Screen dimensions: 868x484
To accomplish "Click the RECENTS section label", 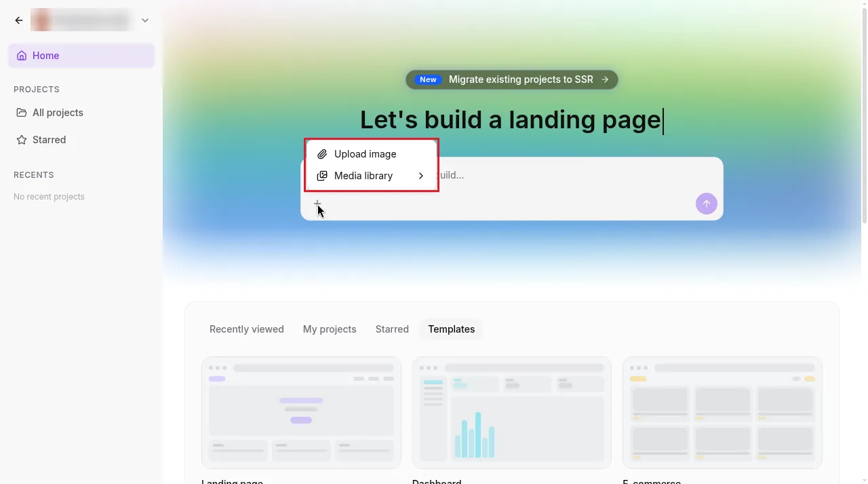I will [34, 175].
